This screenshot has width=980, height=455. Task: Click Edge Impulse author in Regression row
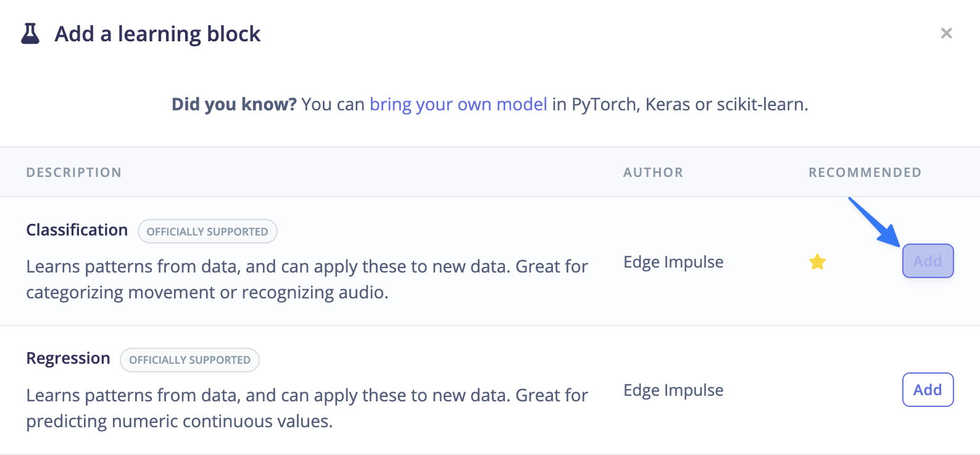[x=673, y=390]
